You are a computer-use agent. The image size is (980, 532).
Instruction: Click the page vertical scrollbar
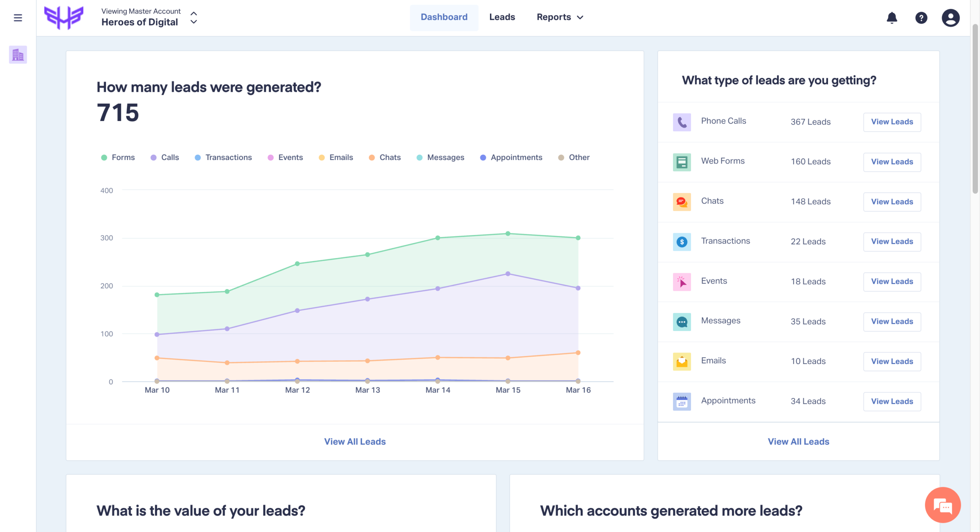coord(975,109)
